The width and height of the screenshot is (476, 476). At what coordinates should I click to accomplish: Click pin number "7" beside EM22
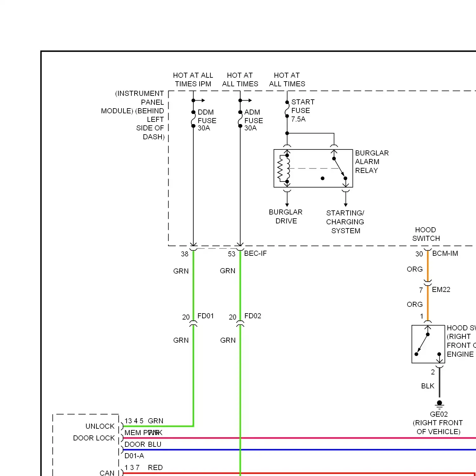click(421, 290)
